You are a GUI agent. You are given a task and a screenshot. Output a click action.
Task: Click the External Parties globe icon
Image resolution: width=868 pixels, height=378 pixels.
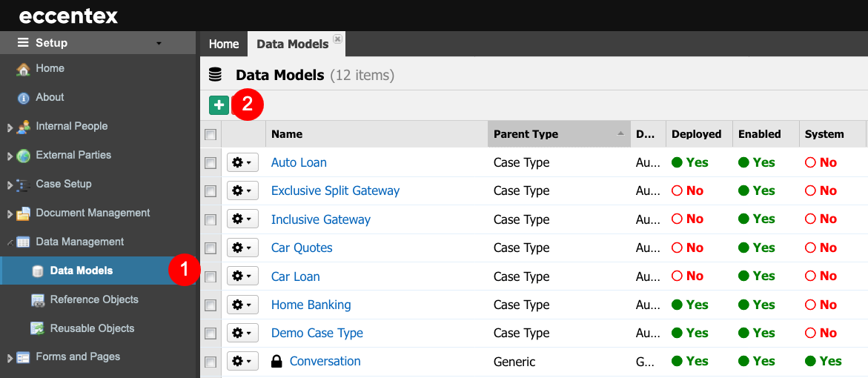[23, 156]
